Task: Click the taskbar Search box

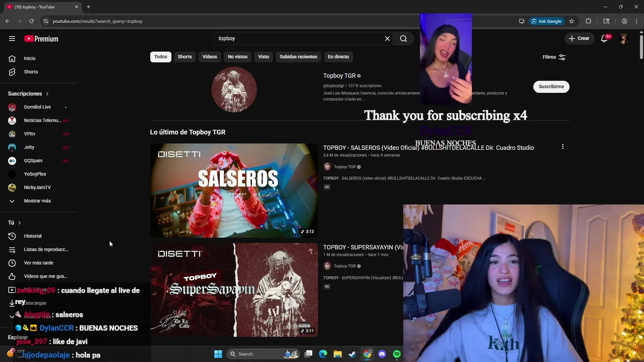Action: [263, 354]
